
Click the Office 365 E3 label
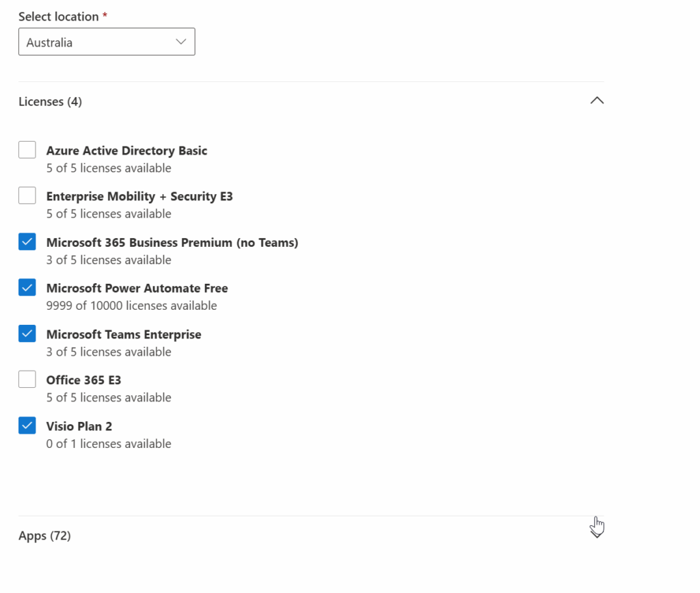(83, 380)
